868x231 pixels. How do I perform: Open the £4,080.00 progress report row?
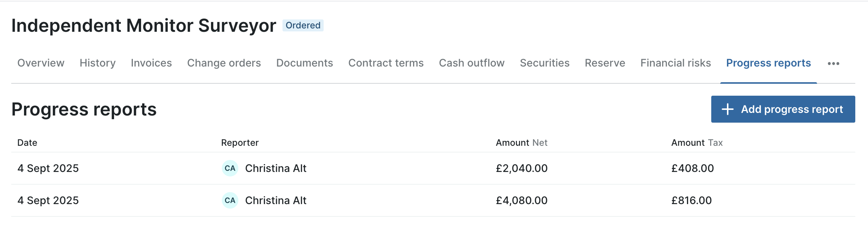pyautogui.click(x=433, y=200)
